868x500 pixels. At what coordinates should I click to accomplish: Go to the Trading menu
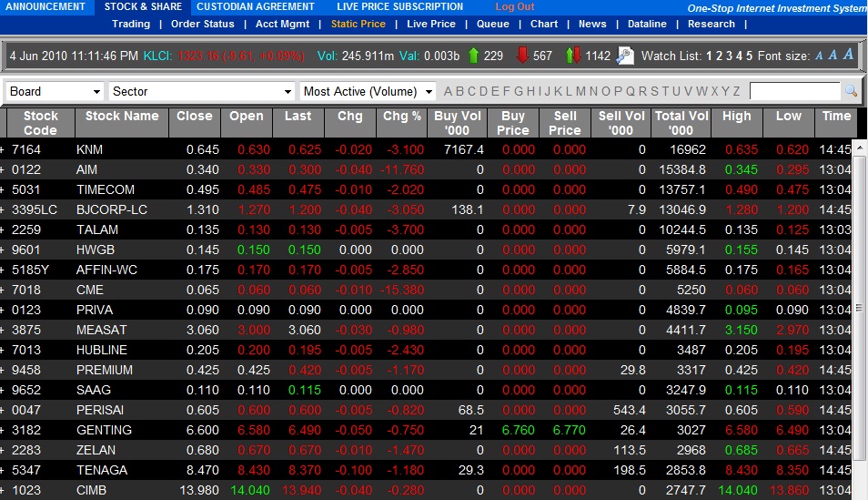click(131, 24)
